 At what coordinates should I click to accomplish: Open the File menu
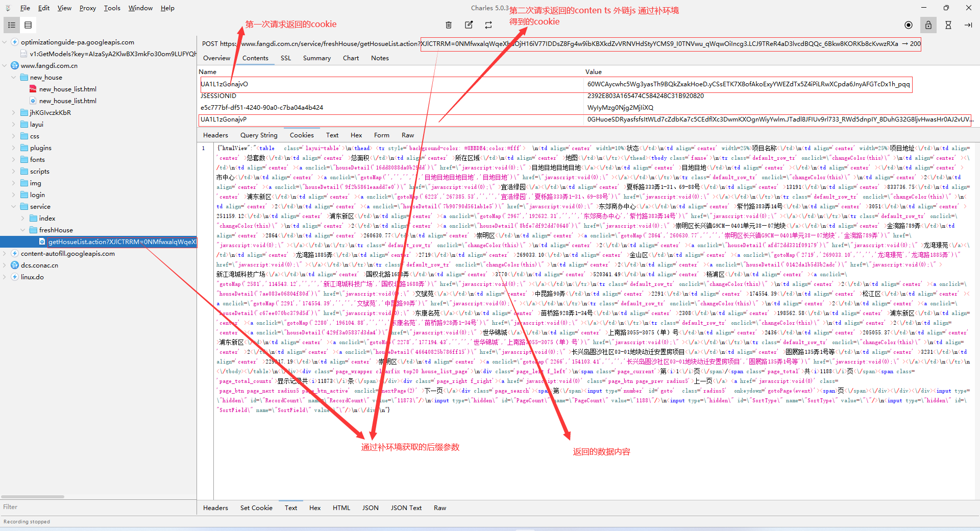25,8
